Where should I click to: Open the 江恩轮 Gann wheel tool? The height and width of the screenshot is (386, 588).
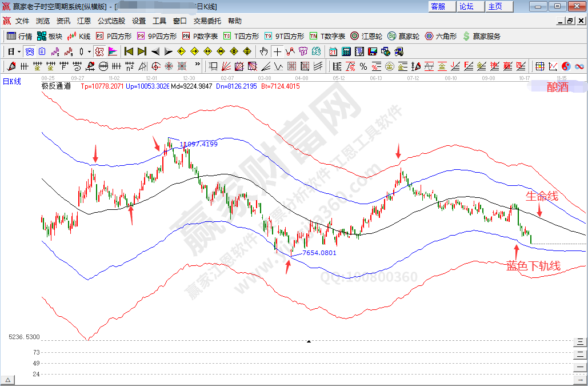click(x=369, y=36)
